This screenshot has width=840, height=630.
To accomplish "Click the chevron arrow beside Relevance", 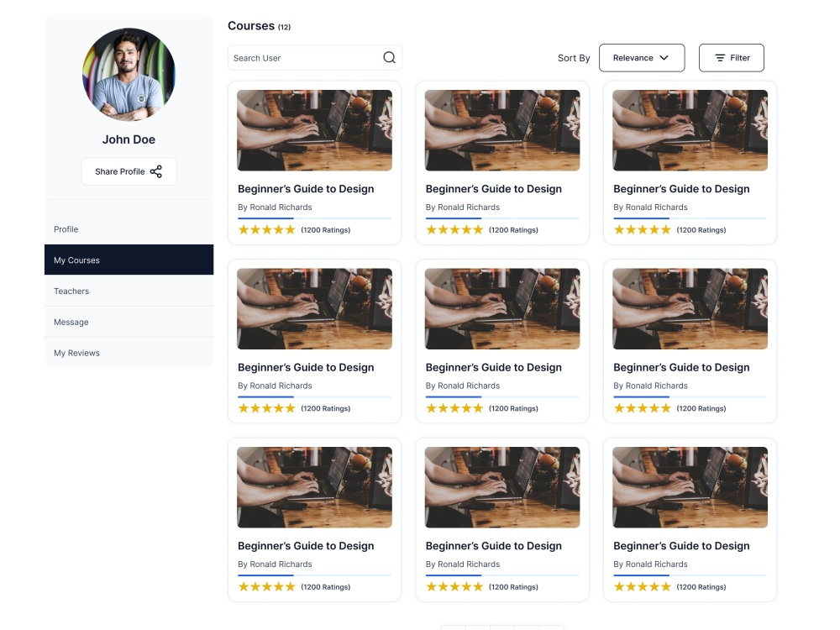I will [x=663, y=58].
